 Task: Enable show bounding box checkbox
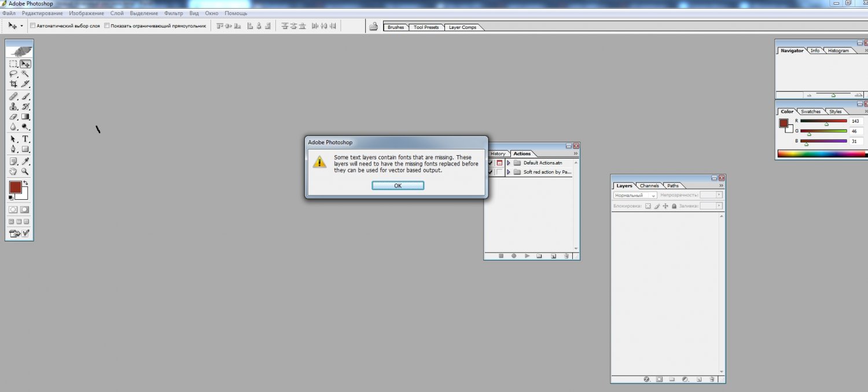point(106,26)
